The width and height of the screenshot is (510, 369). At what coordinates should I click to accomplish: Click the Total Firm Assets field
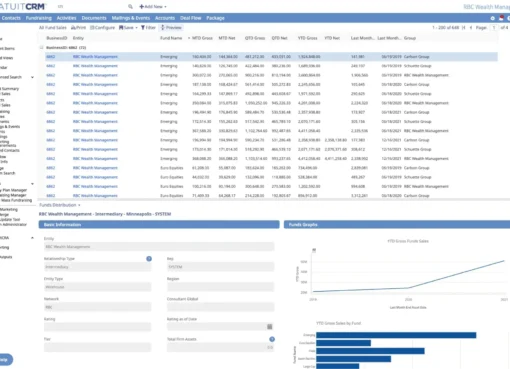point(220,347)
